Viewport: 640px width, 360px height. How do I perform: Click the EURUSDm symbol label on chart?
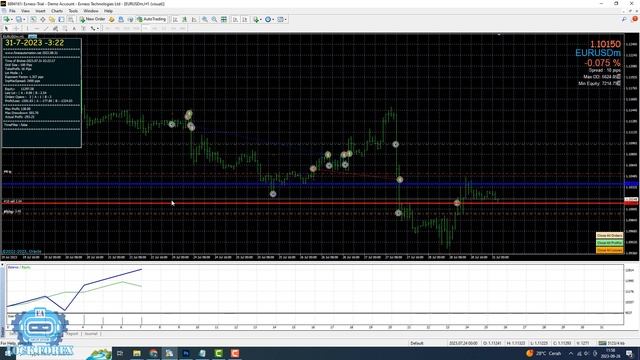[598, 53]
